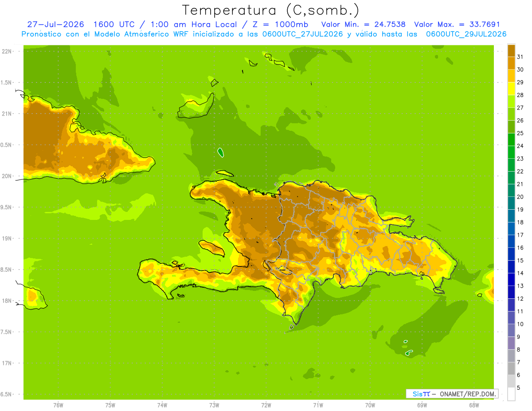
Task: Click the legend value 25
Action: (520, 133)
